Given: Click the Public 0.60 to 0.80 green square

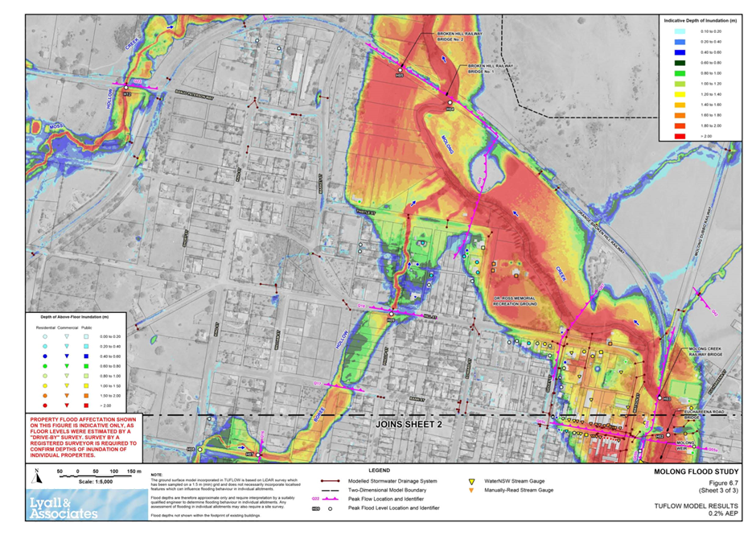Looking at the screenshot, I should [x=86, y=367].
